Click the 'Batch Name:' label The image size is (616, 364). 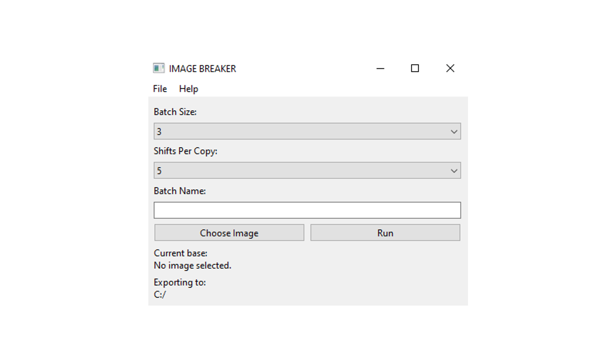coord(179,191)
